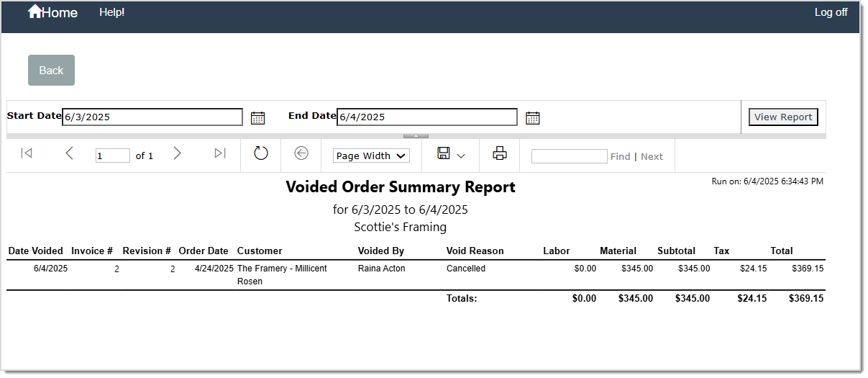Click the Run on timestamp text
Image resolution: width=868 pixels, height=378 pixels.
coord(767,181)
